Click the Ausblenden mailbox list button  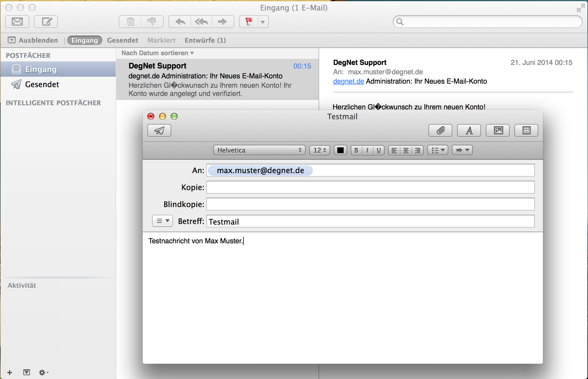[x=33, y=40]
